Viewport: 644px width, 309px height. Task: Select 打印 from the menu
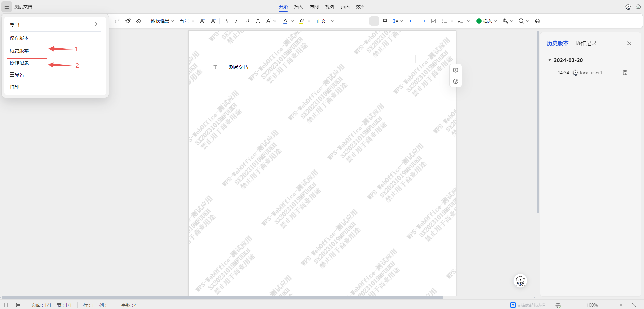[14, 87]
